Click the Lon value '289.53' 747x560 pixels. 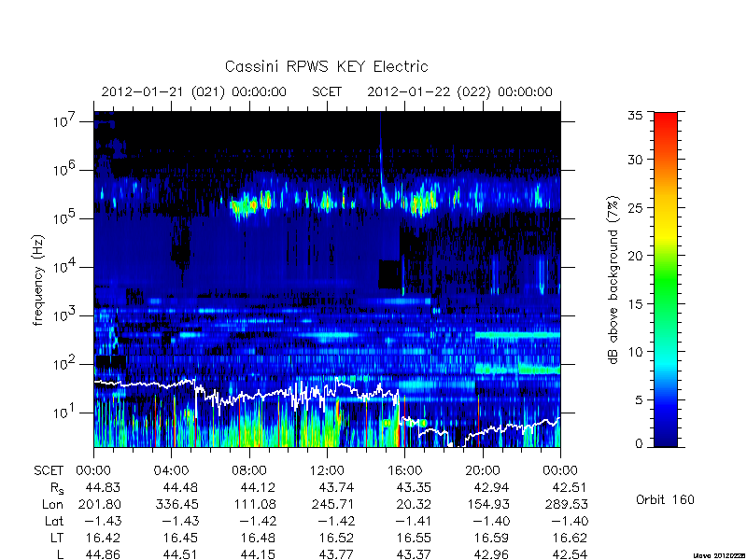[x=566, y=504]
